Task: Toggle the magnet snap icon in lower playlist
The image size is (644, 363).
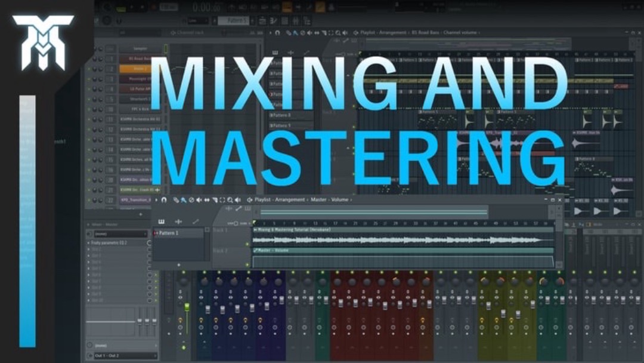Action: [164, 200]
